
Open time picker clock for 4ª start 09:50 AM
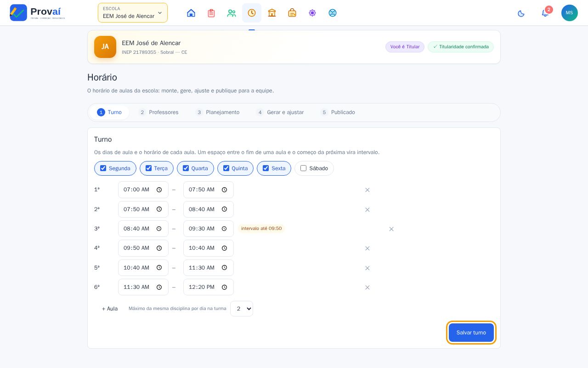[x=159, y=248]
